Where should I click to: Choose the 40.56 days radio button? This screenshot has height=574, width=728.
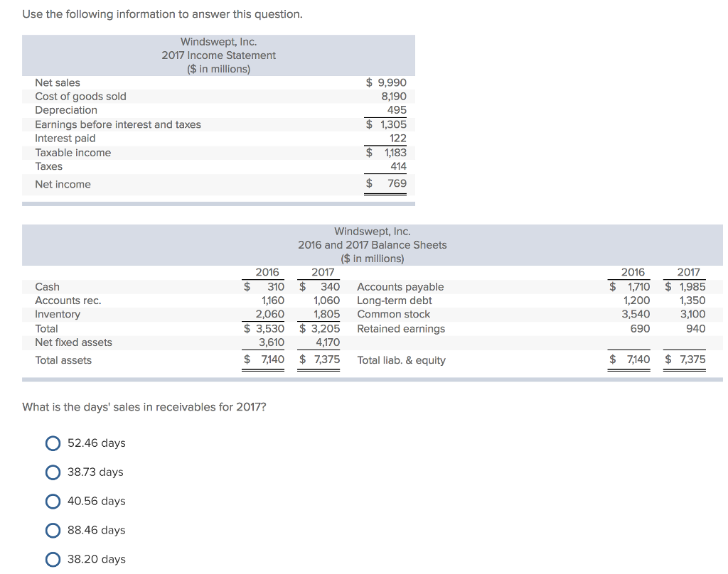pyautogui.click(x=53, y=501)
